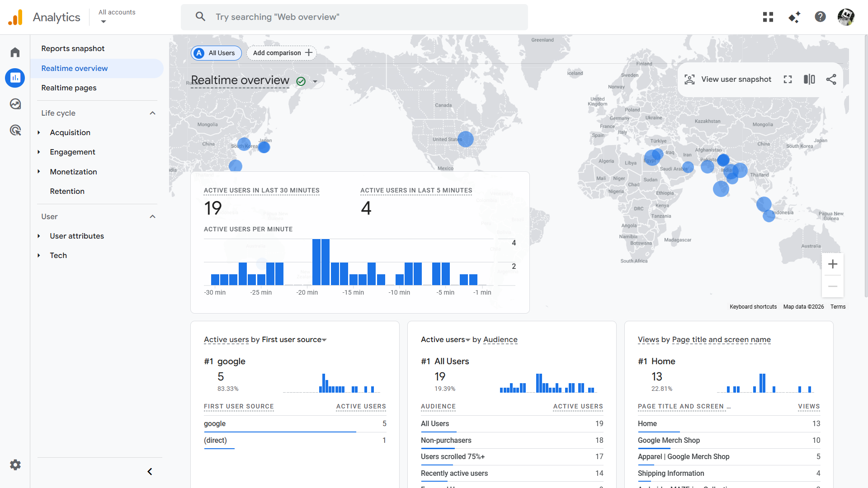This screenshot has height=488, width=868.
Task: Click Add comparison button
Action: 282,53
